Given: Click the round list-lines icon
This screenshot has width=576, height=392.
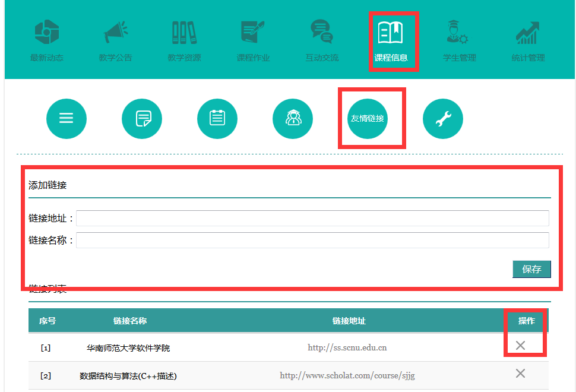Looking at the screenshot, I should pyautogui.click(x=67, y=119).
